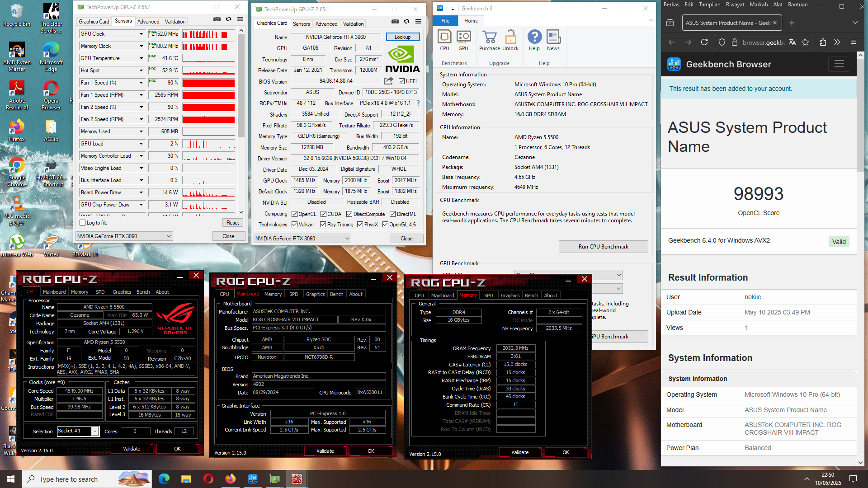Viewport: 868px width, 488px height.
Task: Refresh sensors icon in GPU-Z Sensors window
Action: (x=229, y=19)
